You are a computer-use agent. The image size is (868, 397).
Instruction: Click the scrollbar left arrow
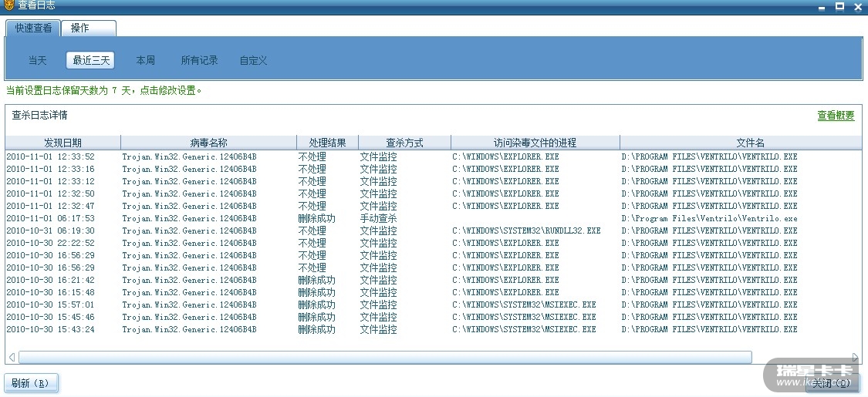(12, 357)
